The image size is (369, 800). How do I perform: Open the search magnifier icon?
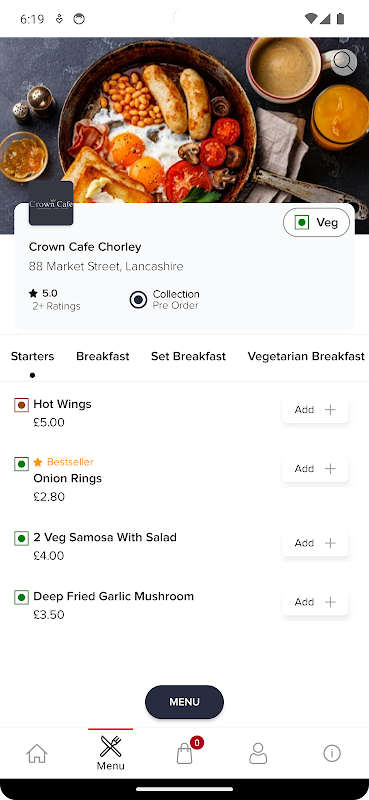coord(343,63)
